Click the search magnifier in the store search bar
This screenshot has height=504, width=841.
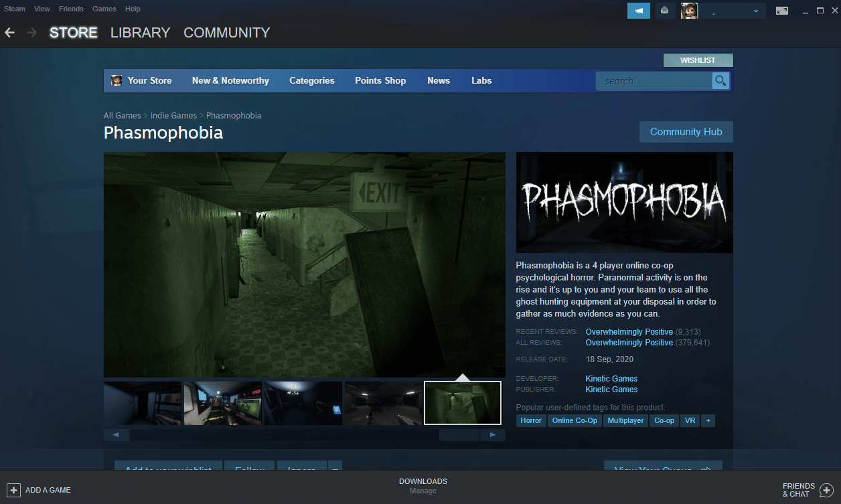click(x=720, y=80)
